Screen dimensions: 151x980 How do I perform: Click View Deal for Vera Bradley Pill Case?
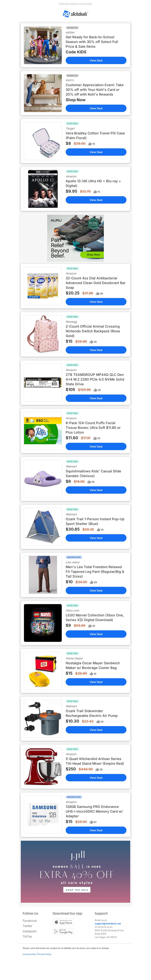tap(96, 152)
